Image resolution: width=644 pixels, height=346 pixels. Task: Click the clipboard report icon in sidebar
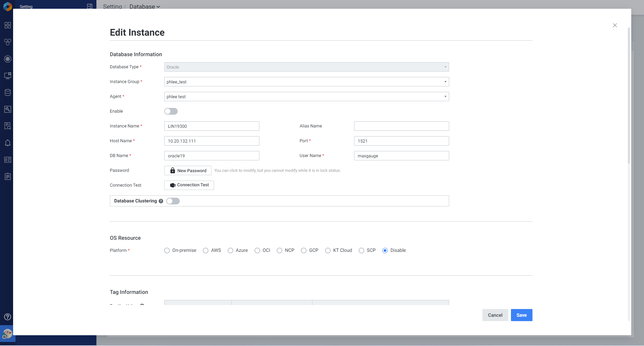[x=7, y=177]
